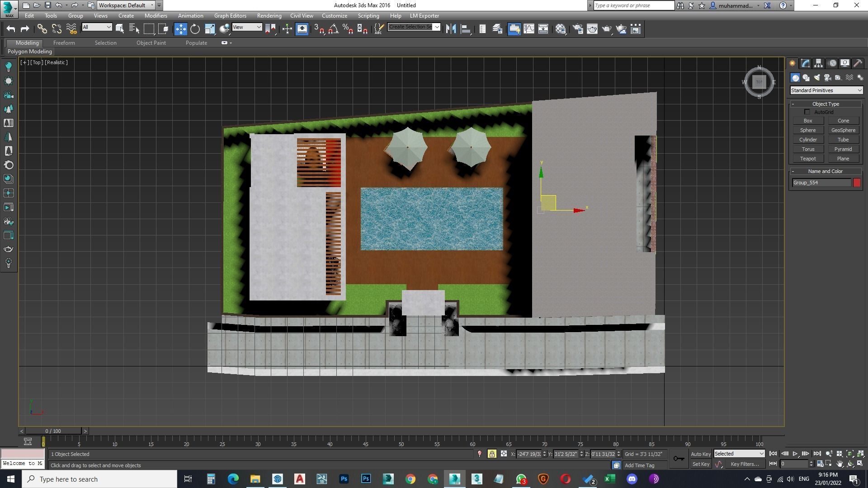Image resolution: width=868 pixels, height=488 pixels.
Task: Toggle the Selection Lock padlock
Action: coord(492,454)
